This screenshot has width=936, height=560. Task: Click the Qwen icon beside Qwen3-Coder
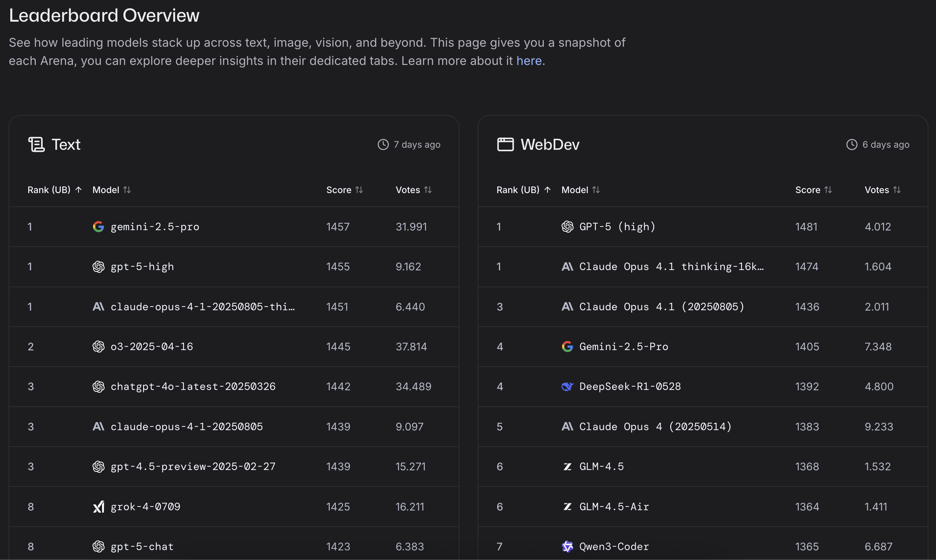(568, 546)
